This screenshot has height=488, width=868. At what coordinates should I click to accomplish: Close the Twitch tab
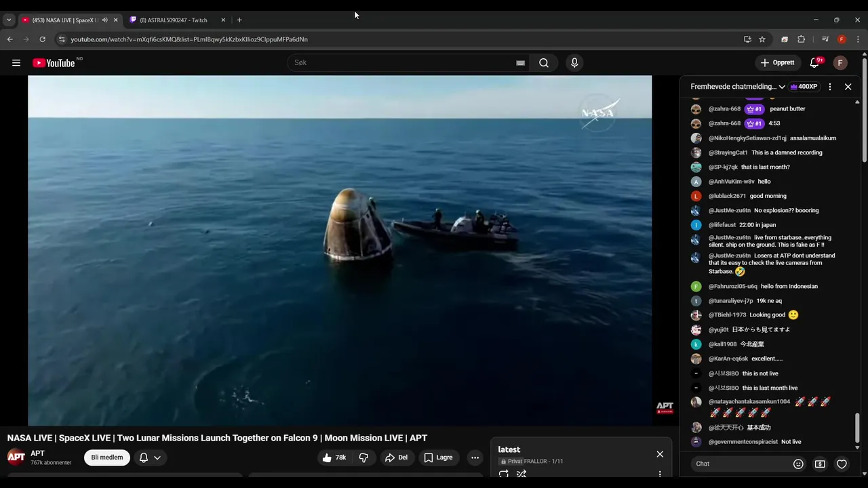coord(223,20)
